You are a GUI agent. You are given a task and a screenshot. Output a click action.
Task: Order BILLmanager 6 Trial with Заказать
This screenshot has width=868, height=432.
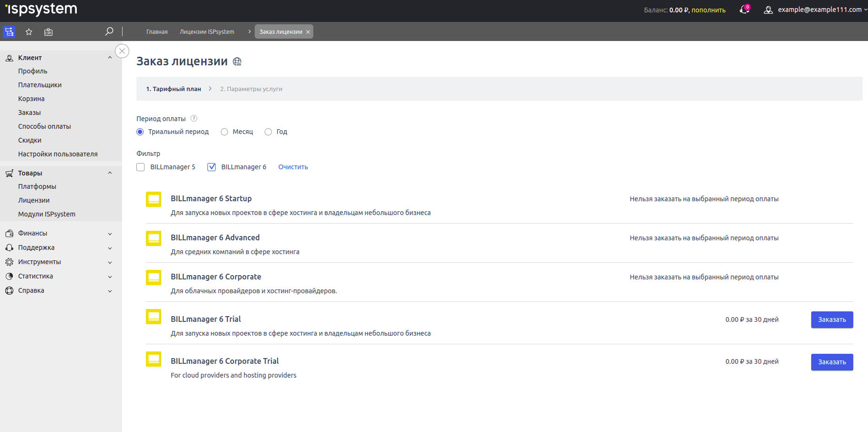832,319
